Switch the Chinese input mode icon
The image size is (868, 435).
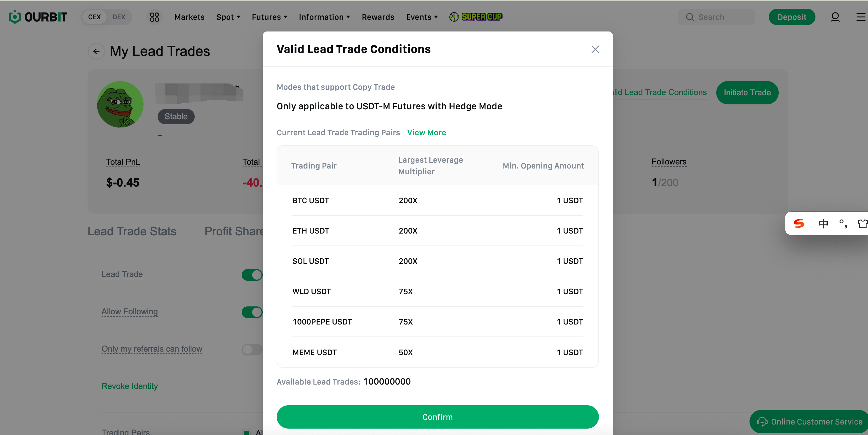[823, 223]
